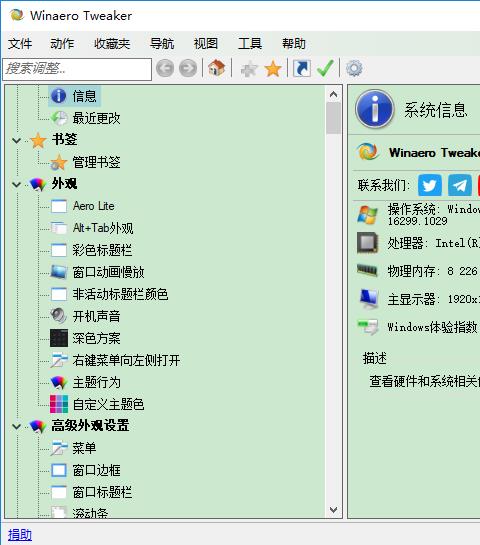Click the icon next to 最近更改
The width and height of the screenshot is (480, 545).
tap(59, 118)
